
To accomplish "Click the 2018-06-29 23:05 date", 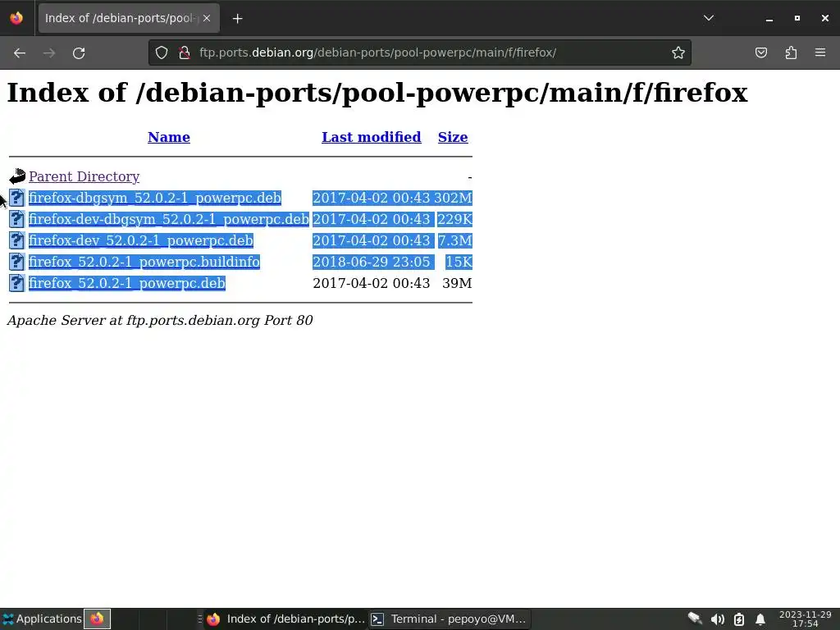I will (x=372, y=262).
